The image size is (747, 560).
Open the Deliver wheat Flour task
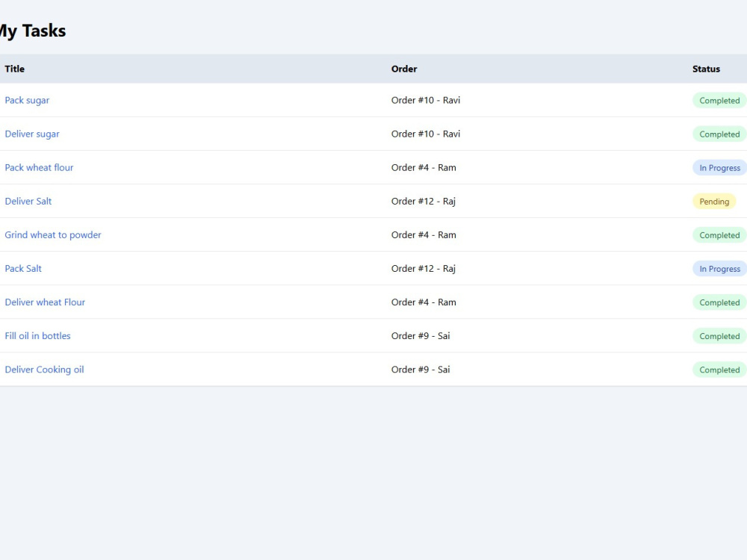pyautogui.click(x=45, y=302)
